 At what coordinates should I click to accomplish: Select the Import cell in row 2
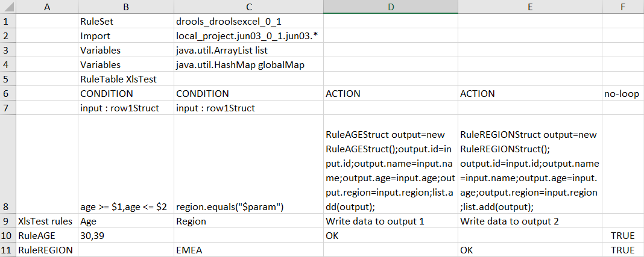[125, 36]
